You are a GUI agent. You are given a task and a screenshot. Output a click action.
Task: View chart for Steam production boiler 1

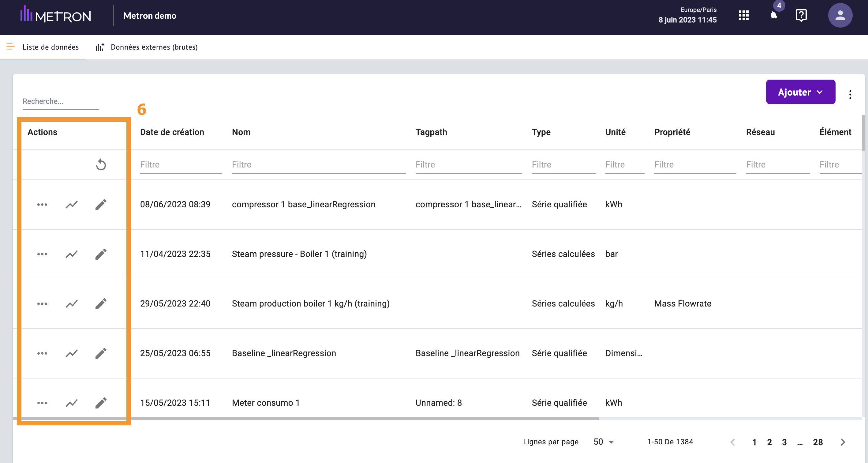tap(71, 303)
